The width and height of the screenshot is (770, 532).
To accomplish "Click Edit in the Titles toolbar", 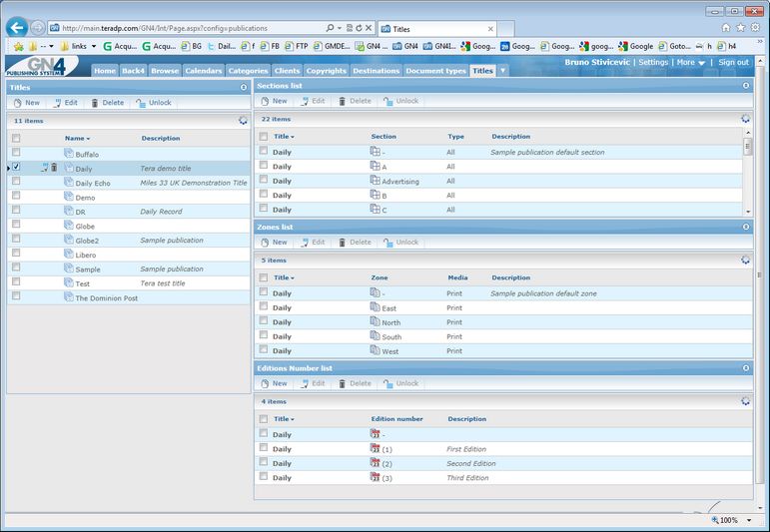I will click(x=65, y=103).
